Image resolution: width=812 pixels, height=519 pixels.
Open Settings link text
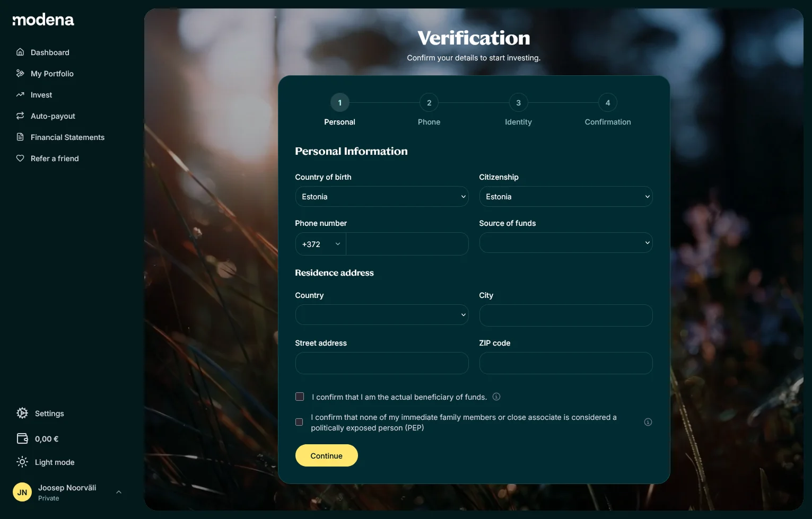point(49,414)
